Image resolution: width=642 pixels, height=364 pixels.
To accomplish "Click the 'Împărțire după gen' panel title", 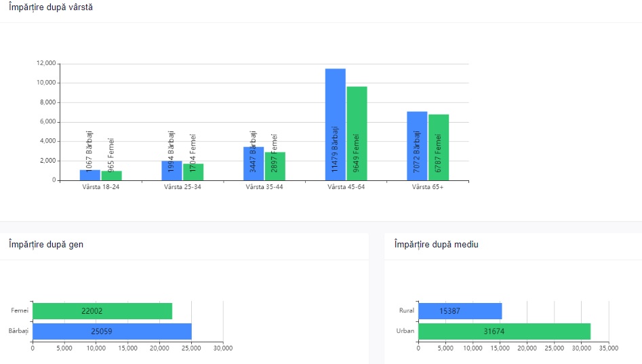I will coord(46,244).
